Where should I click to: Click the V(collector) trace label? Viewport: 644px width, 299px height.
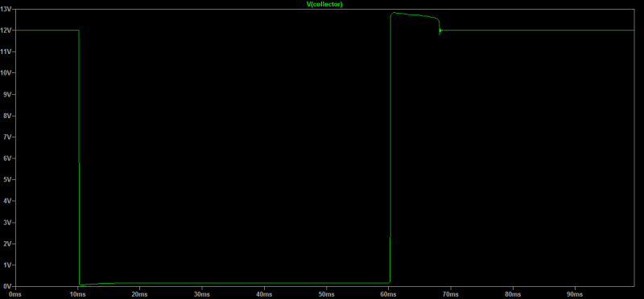point(324,4)
